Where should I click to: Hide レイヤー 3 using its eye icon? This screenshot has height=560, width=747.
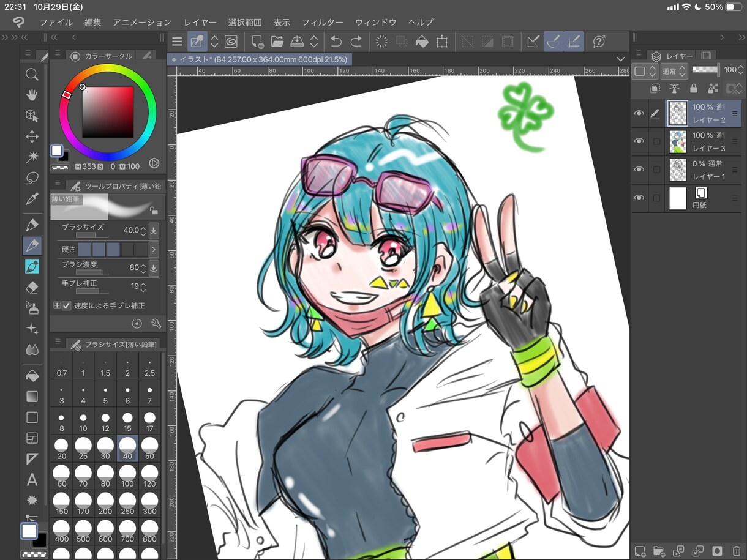(639, 141)
